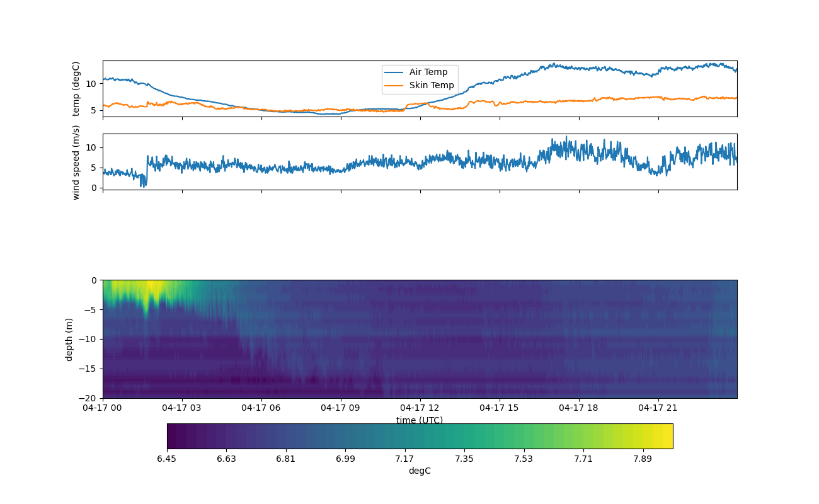Click the -10 depth tick label
819x504 pixels.
(x=89, y=339)
